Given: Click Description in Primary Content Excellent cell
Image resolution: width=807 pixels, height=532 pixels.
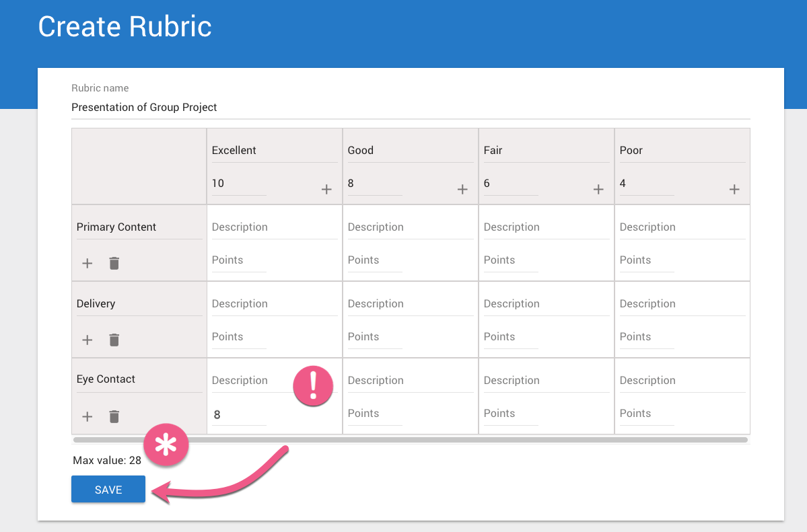Looking at the screenshot, I should click(x=274, y=227).
